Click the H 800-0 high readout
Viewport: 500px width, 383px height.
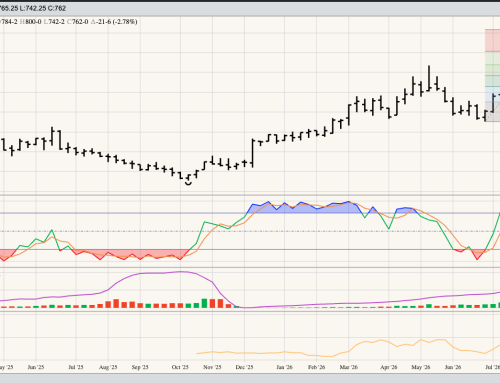pos(30,22)
